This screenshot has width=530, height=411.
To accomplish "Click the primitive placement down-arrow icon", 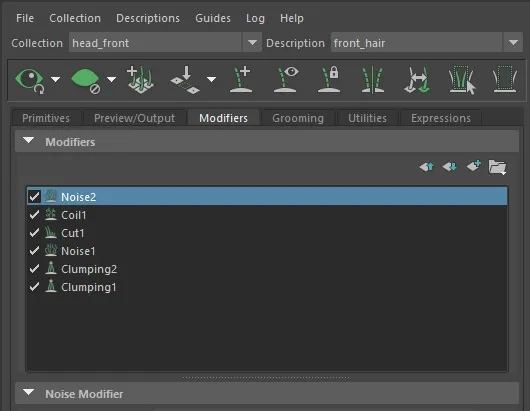I will [x=185, y=80].
